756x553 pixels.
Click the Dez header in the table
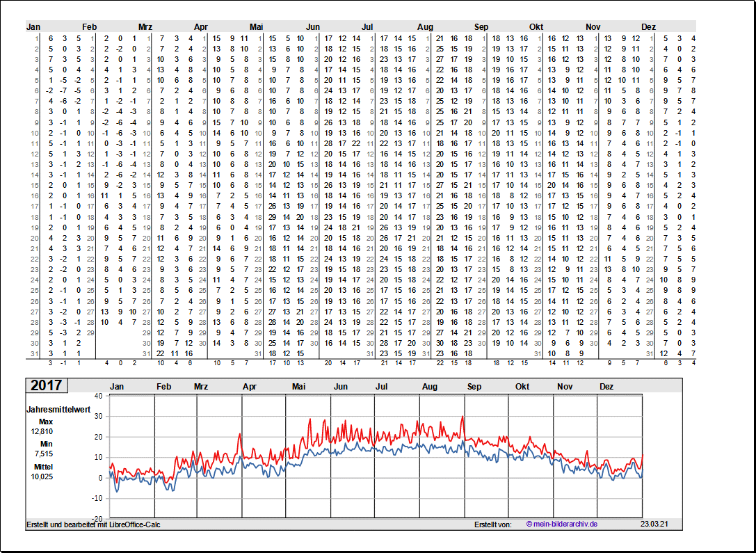pos(648,27)
